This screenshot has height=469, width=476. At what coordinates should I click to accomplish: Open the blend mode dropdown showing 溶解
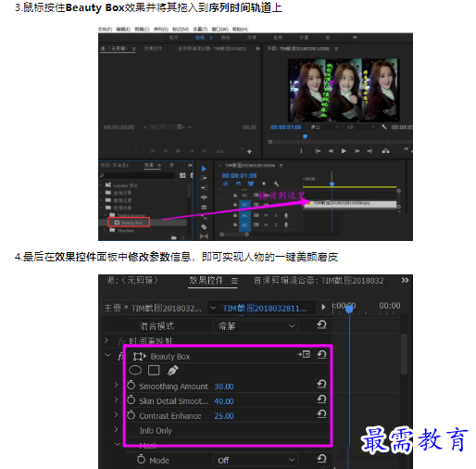256,326
